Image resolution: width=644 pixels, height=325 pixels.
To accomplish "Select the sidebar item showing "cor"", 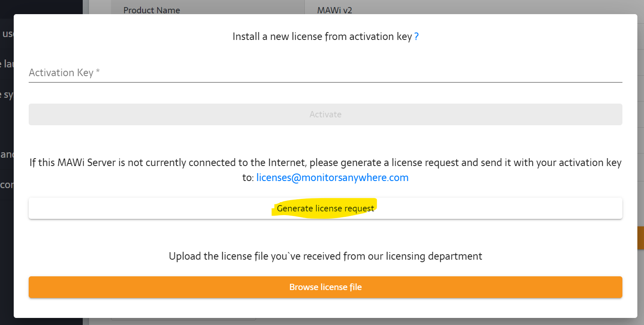I will pyautogui.click(x=7, y=185).
